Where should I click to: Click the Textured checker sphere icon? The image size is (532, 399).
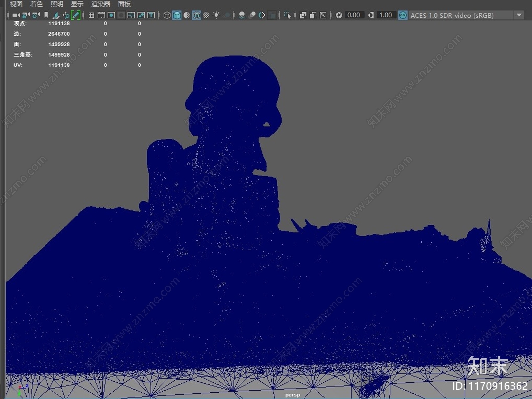pos(206,15)
